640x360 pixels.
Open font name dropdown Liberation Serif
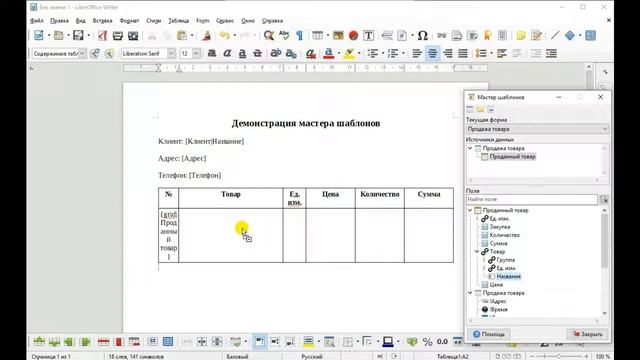[171, 53]
